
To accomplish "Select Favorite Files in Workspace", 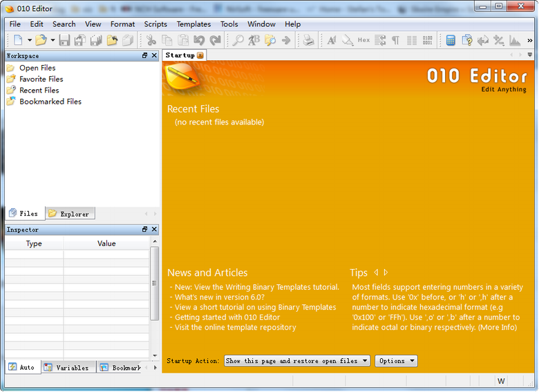I will click(41, 80).
